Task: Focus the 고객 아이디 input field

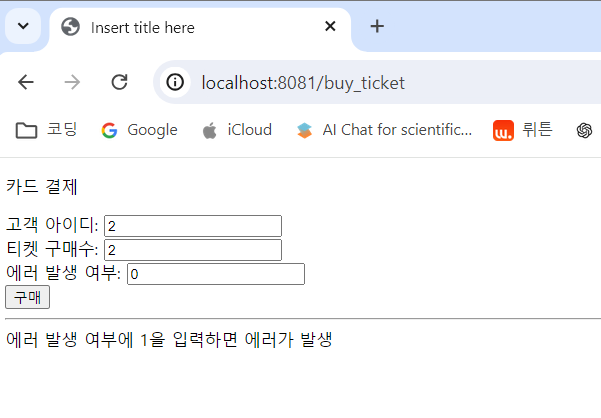Action: pos(193,226)
